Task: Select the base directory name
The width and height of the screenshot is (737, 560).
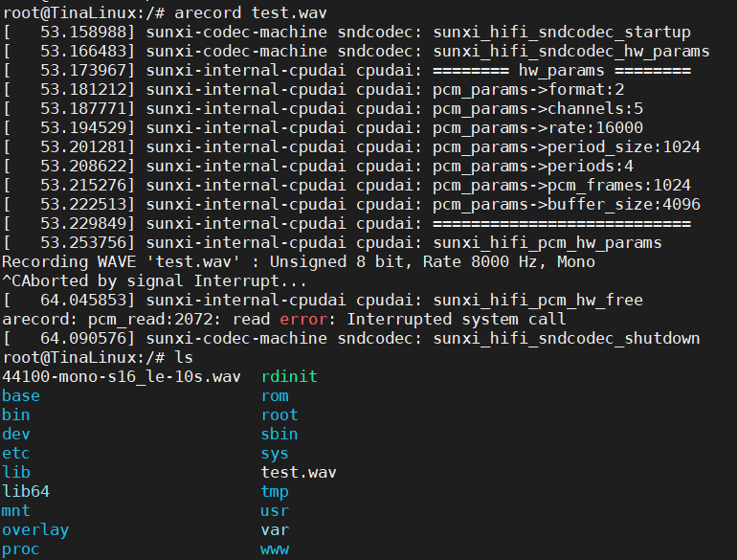Action: (21, 395)
